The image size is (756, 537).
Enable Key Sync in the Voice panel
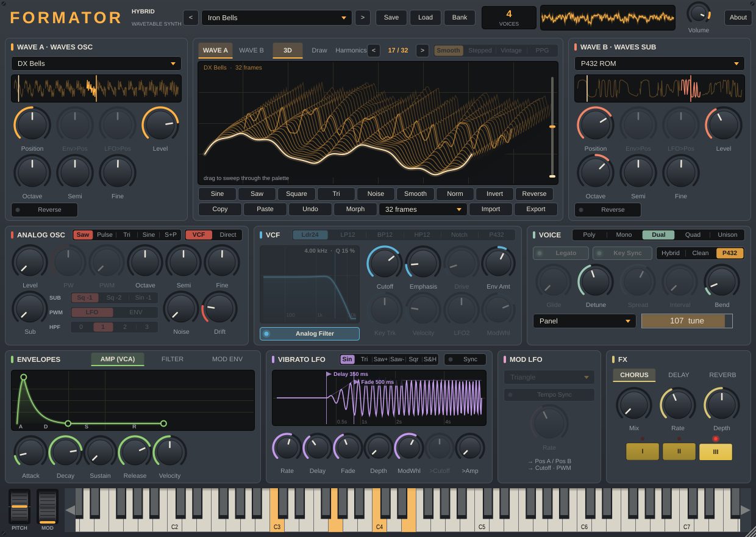[622, 253]
